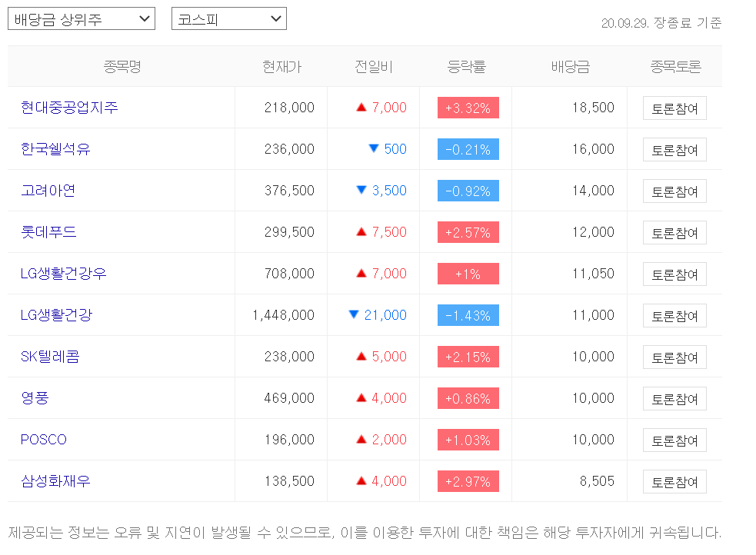Click the 현재가 column header
Viewport: 756px width, 555px height.
pyautogui.click(x=282, y=66)
